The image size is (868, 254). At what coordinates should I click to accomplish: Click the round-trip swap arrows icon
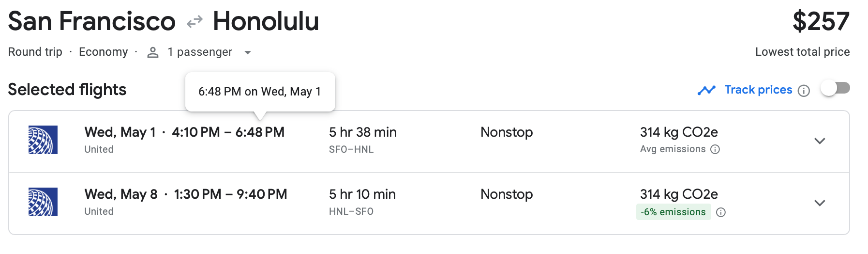coord(195,22)
